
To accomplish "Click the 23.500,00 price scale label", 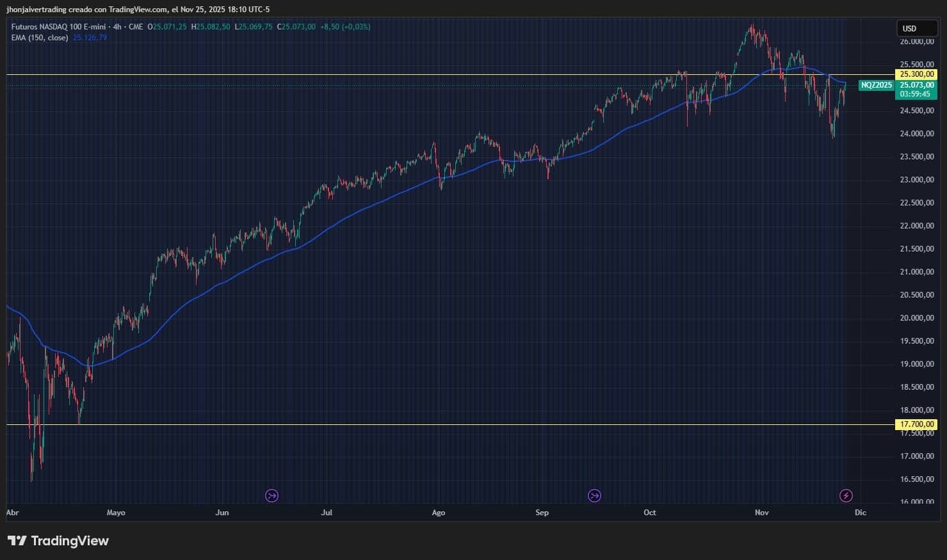I will (x=917, y=157).
